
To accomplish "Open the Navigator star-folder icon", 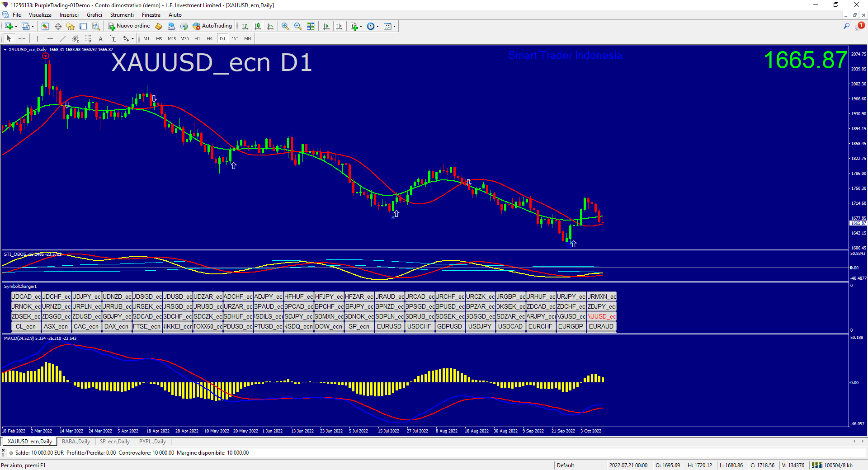I will [70, 26].
